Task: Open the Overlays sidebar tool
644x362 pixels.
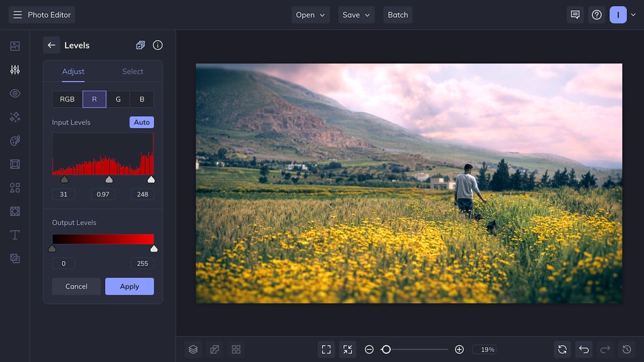Action: coord(15,211)
